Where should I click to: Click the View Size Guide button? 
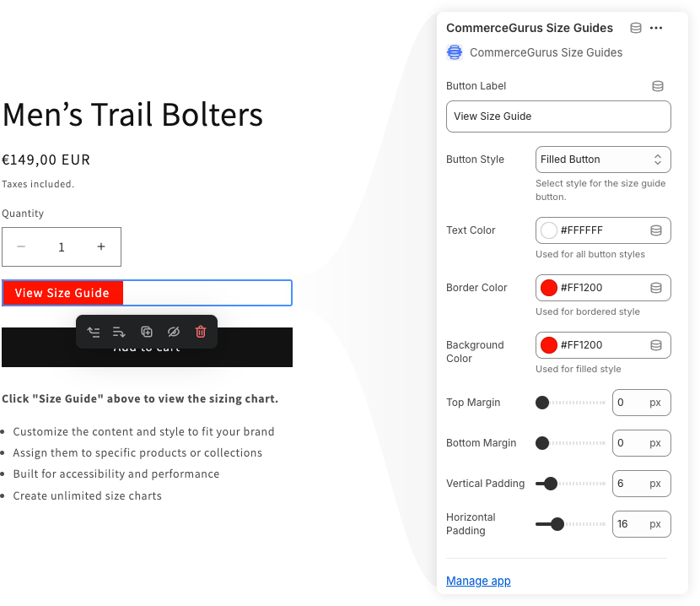point(62,293)
